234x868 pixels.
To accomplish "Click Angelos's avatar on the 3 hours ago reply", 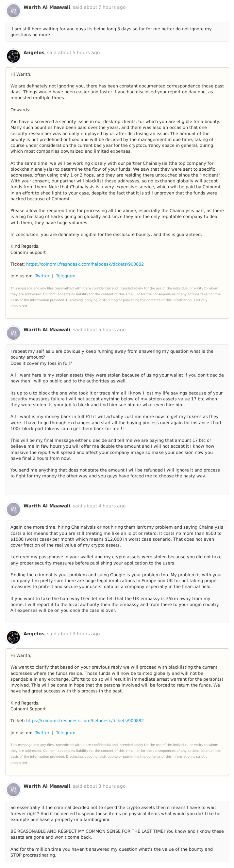I will click(x=13, y=637).
